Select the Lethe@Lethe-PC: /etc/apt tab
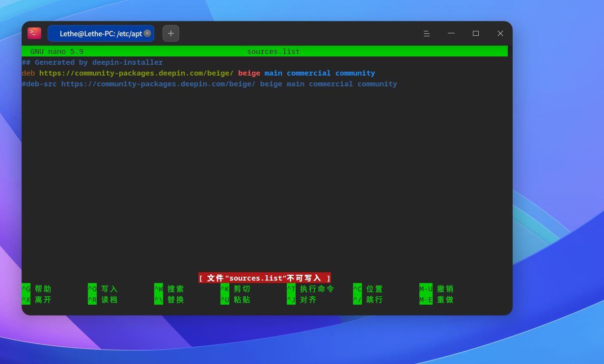The width and height of the screenshot is (604, 364). point(101,33)
